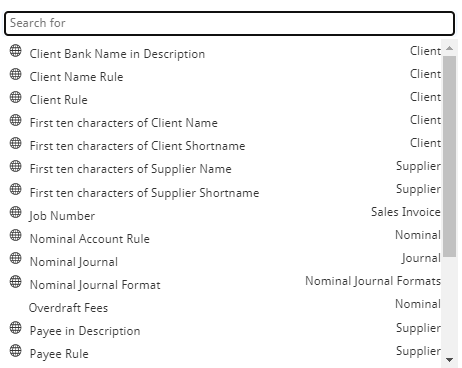Click the Nominal Journal Formats category label

pos(373,281)
